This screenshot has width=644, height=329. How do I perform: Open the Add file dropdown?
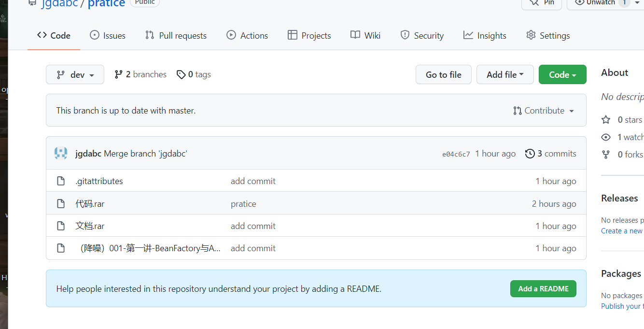point(505,74)
